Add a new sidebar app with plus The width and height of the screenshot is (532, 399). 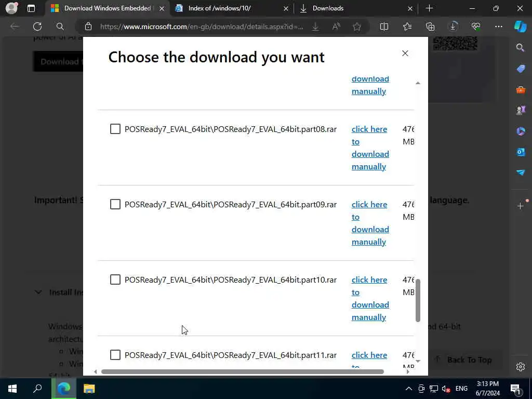pyautogui.click(x=521, y=206)
